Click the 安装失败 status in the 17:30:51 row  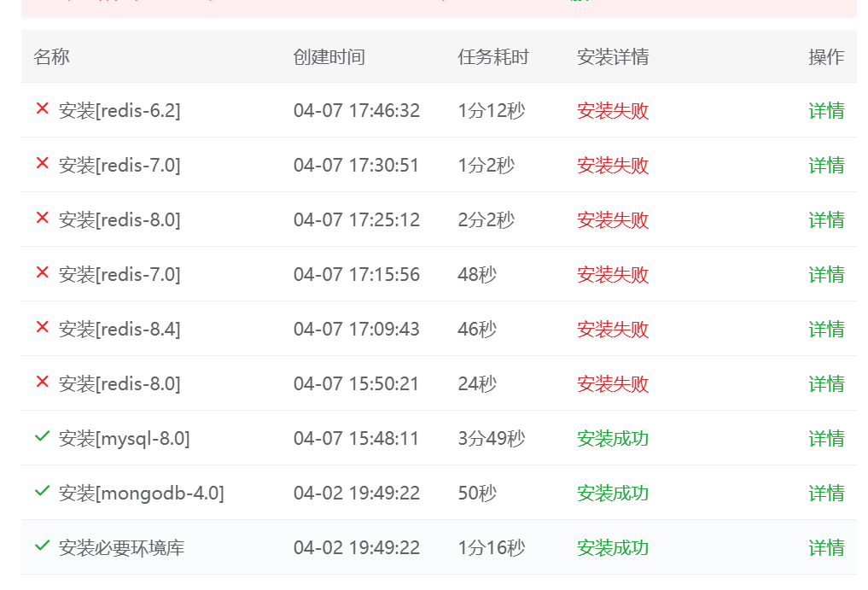613,165
